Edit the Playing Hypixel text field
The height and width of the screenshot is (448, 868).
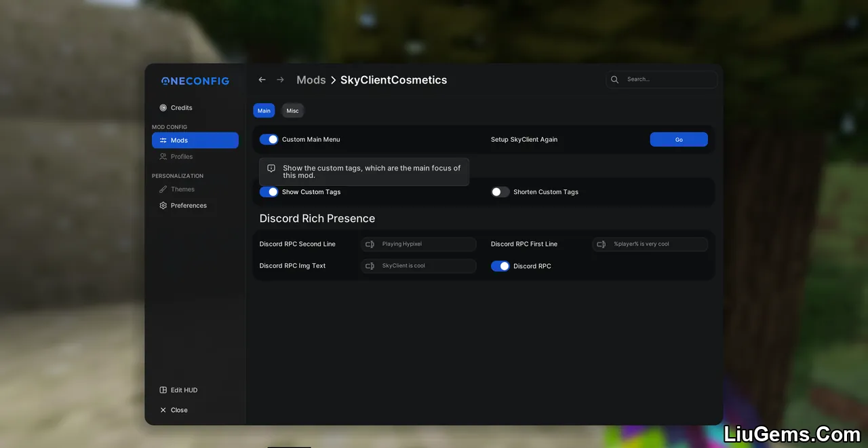coord(419,244)
